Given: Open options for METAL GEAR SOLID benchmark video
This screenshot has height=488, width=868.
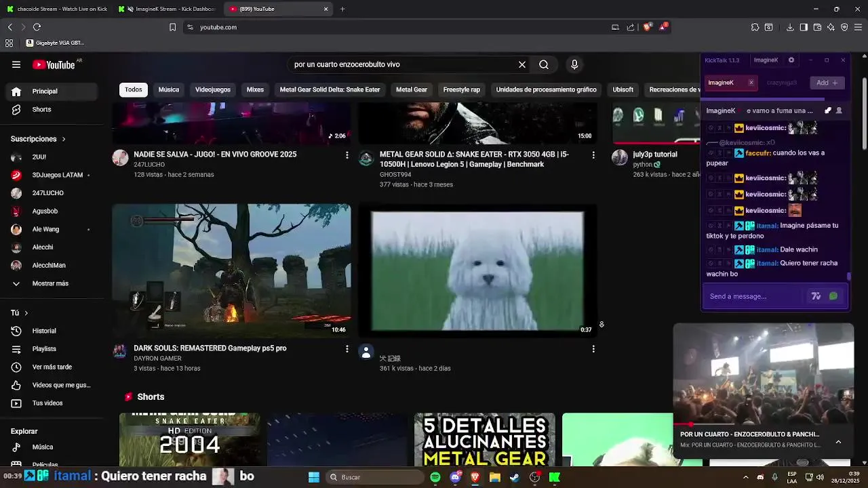Looking at the screenshot, I should tap(593, 155).
